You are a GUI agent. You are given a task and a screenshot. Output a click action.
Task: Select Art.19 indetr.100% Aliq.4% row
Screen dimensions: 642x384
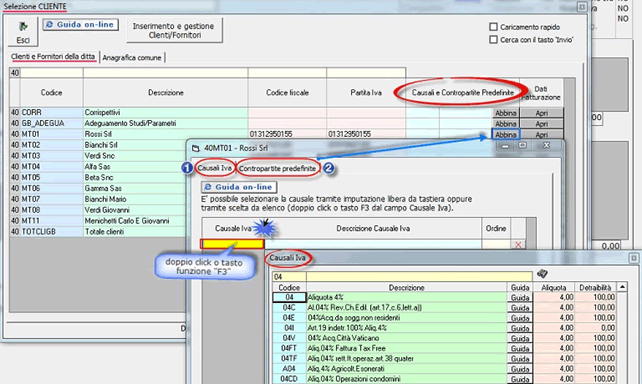pyautogui.click(x=406, y=328)
